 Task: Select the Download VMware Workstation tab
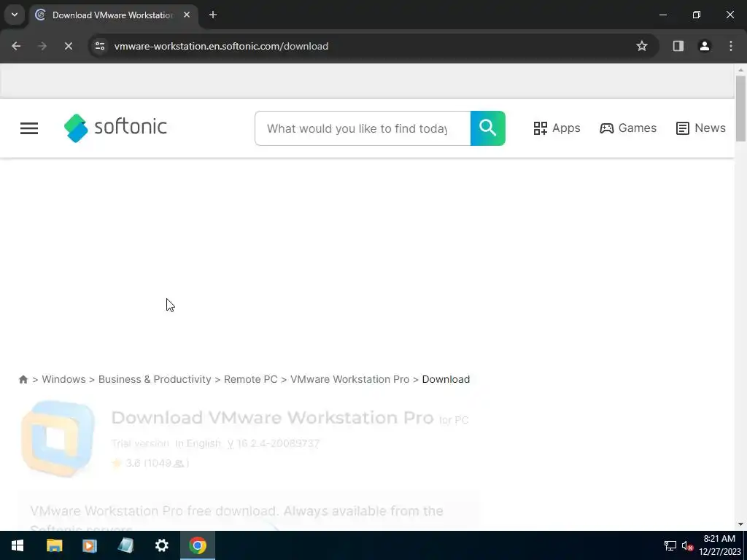113,15
